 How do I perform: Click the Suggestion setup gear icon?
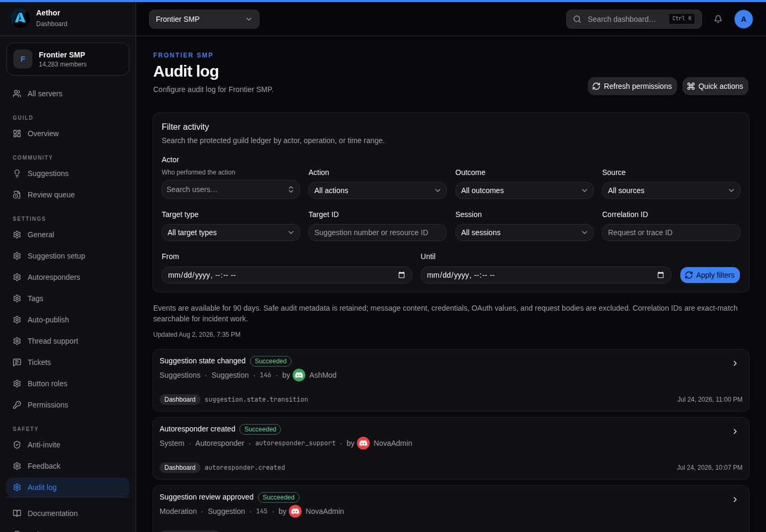[x=17, y=256]
